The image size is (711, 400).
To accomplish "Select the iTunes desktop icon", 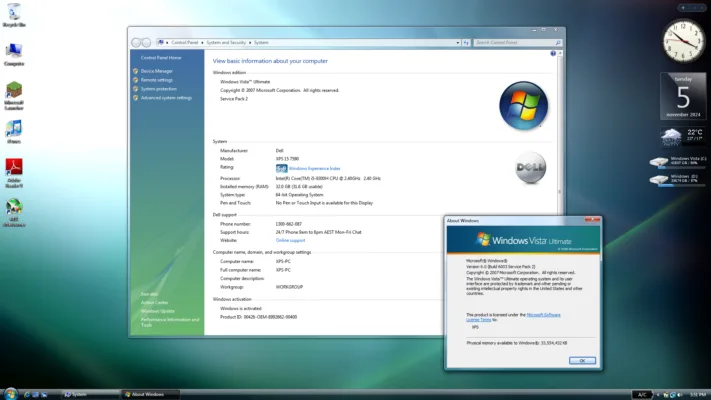I will tap(14, 132).
